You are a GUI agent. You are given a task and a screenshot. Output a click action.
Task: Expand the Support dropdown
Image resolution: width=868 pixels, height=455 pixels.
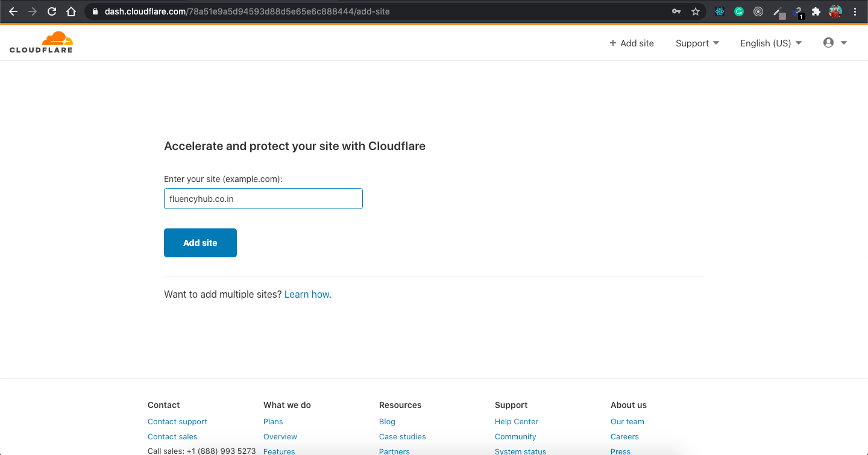[x=697, y=43]
